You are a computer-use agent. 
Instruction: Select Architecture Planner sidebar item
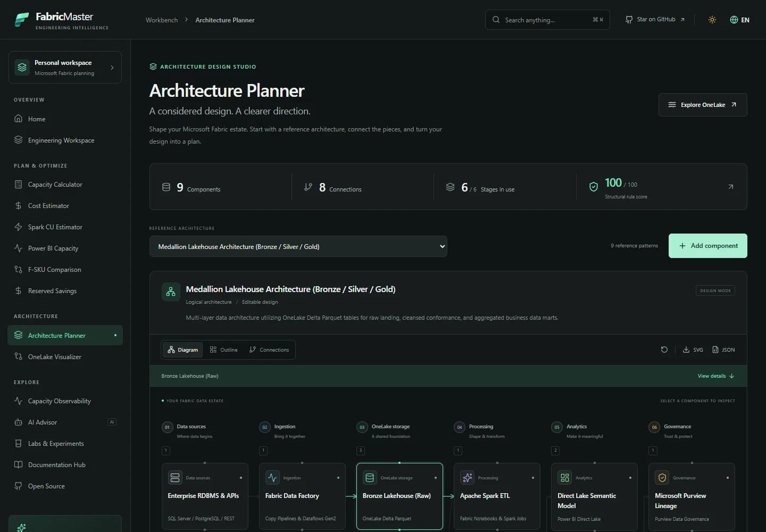pyautogui.click(x=65, y=335)
